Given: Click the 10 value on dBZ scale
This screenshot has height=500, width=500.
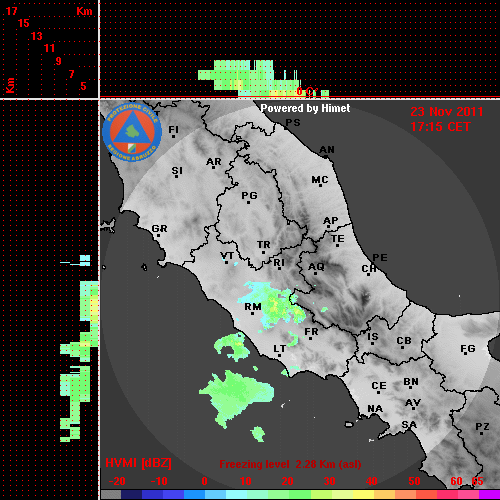Looking at the screenshot, I should coord(246,481).
